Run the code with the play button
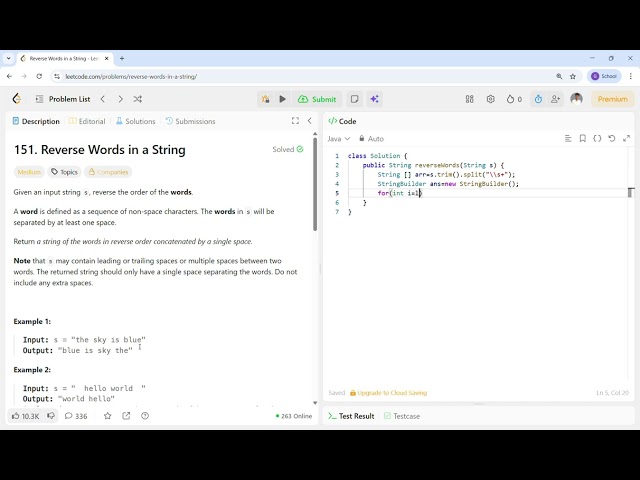 click(x=282, y=99)
